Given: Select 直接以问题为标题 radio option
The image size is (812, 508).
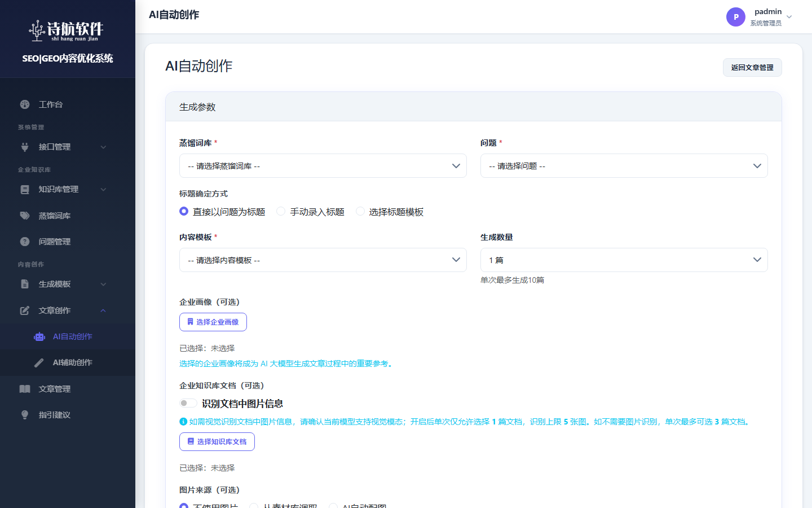Looking at the screenshot, I should [184, 211].
